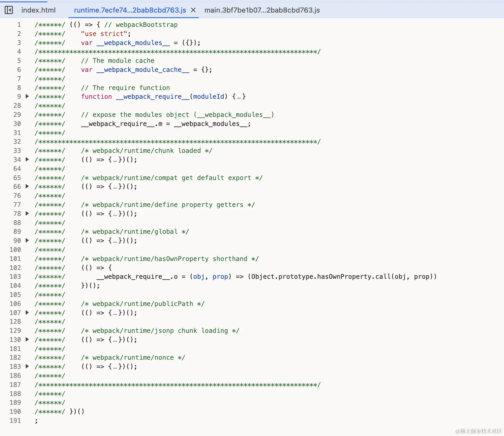Viewport: 504px width, 436px height.
Task: Click the "define property getters" comment
Action: pyautogui.click(x=168, y=205)
